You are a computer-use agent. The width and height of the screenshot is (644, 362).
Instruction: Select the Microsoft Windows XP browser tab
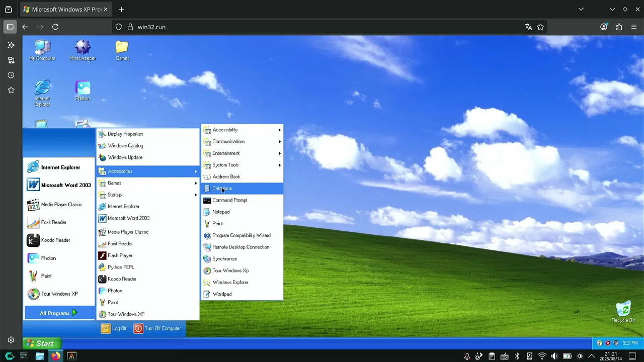coord(65,10)
